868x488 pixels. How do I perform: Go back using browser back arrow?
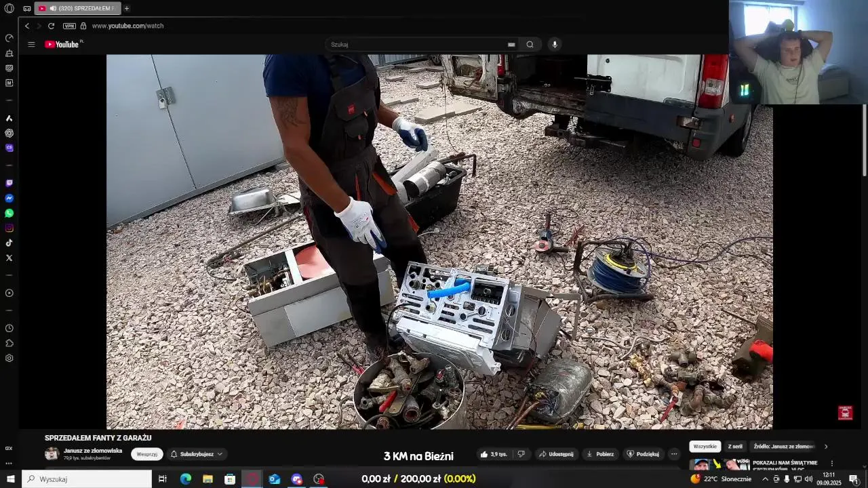[x=27, y=26]
